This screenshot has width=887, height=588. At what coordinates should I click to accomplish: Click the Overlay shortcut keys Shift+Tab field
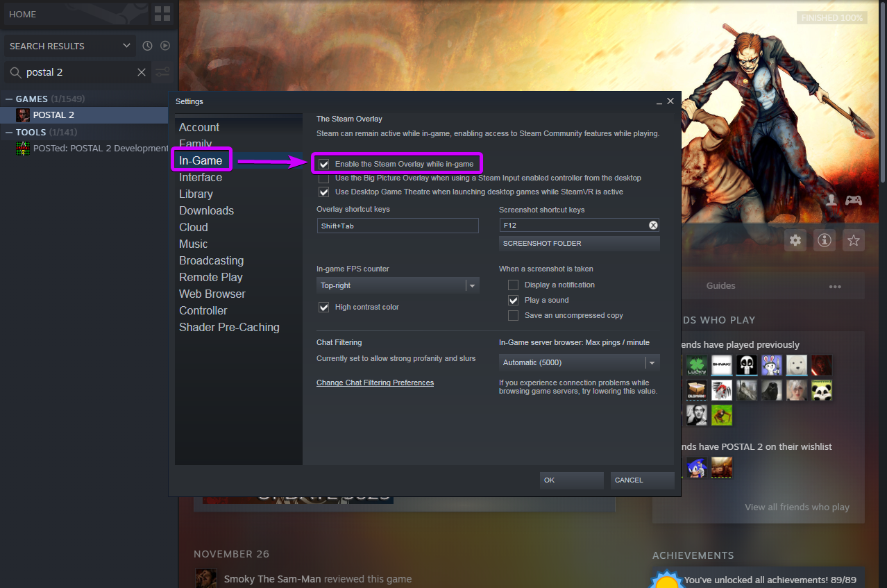(x=398, y=226)
